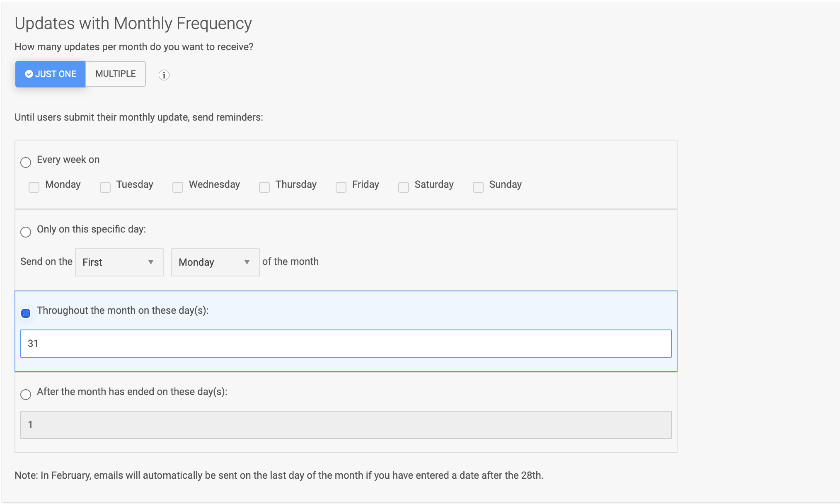Click the disabled field containing 1
Screen dimensions: 840x504
point(346,425)
